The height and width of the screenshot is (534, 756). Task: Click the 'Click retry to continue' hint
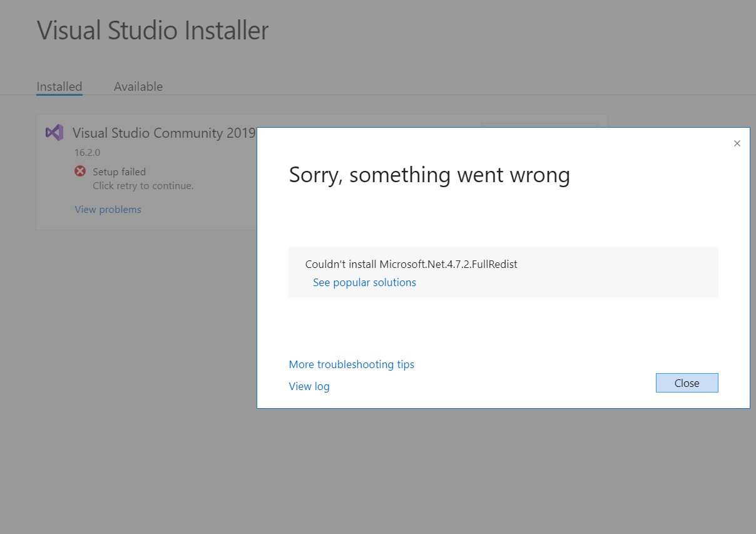pos(143,185)
